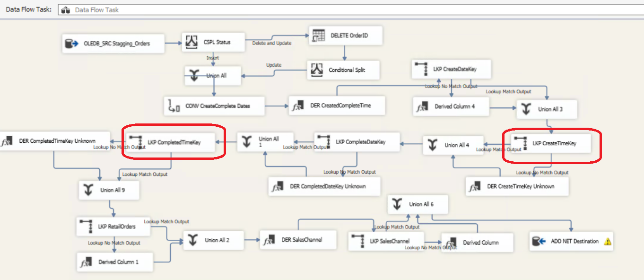This screenshot has width=644, height=280.
Task: Click the LKP RetailOrders lookup component
Action: coord(113,226)
